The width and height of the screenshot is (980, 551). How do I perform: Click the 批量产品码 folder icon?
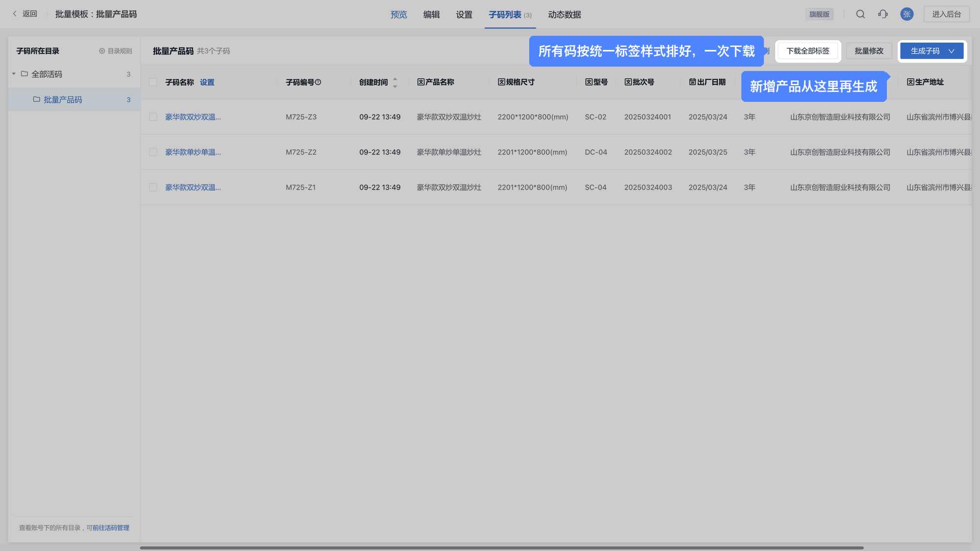click(x=37, y=99)
